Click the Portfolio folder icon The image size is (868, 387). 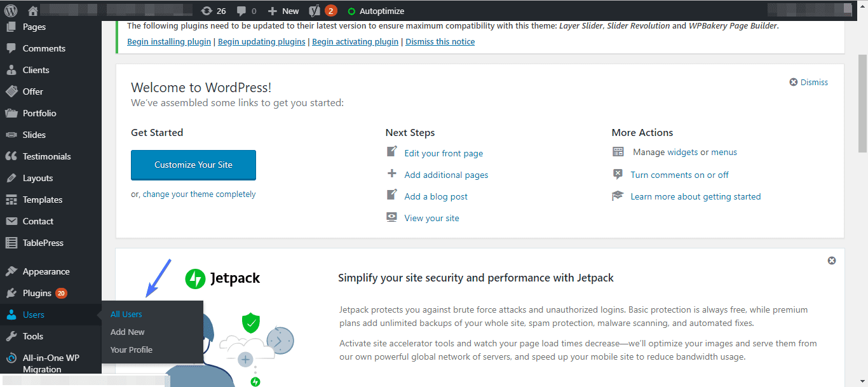tap(11, 113)
